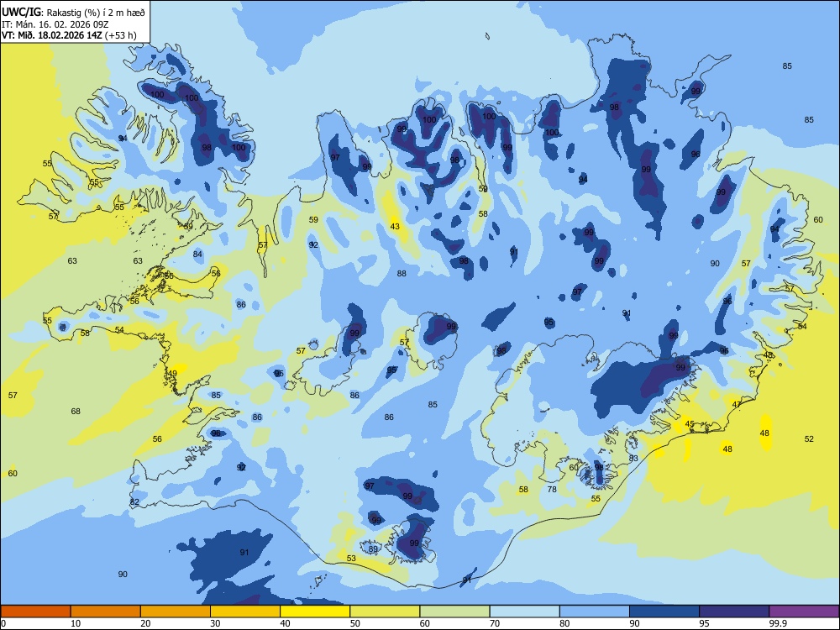
Task: Click the '99.9' label under the legend
Action: pyautogui.click(x=778, y=623)
